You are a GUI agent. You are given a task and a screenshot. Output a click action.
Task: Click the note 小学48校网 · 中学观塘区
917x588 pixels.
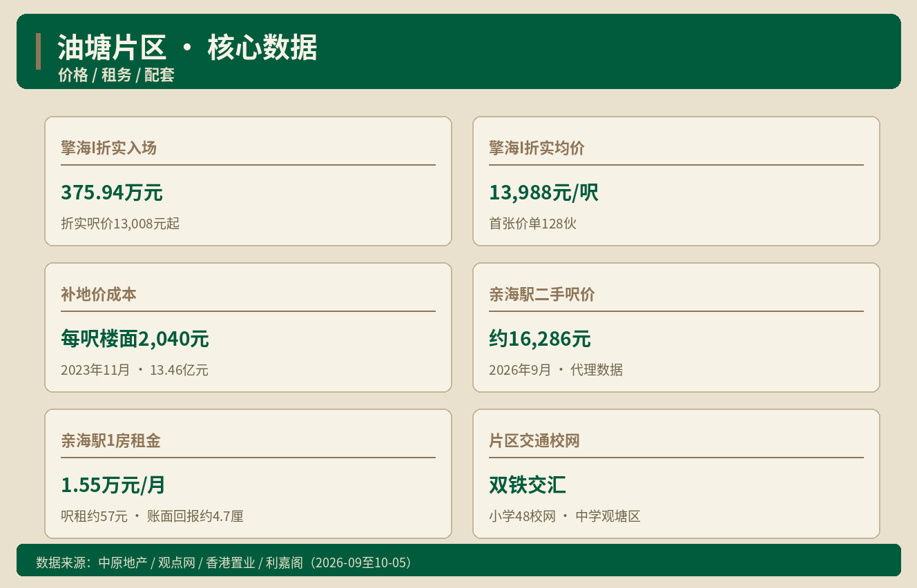565,516
